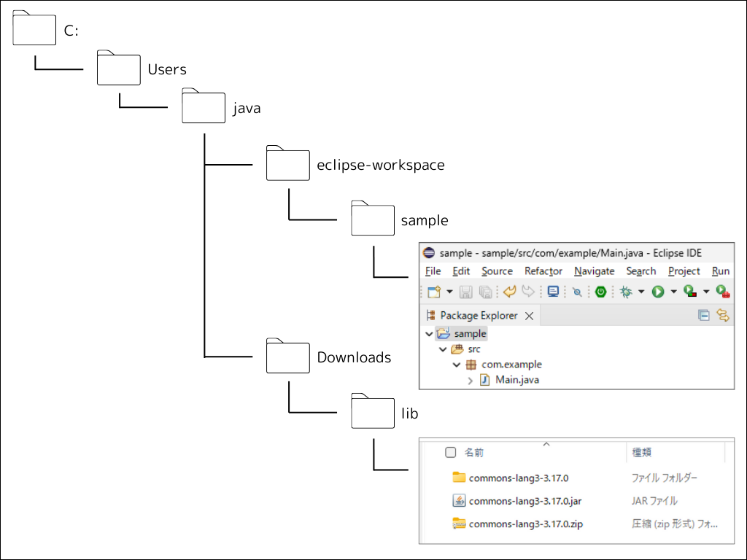Expand the Main.java tree node
Screen dimensions: 747x560
pyautogui.click(x=471, y=381)
